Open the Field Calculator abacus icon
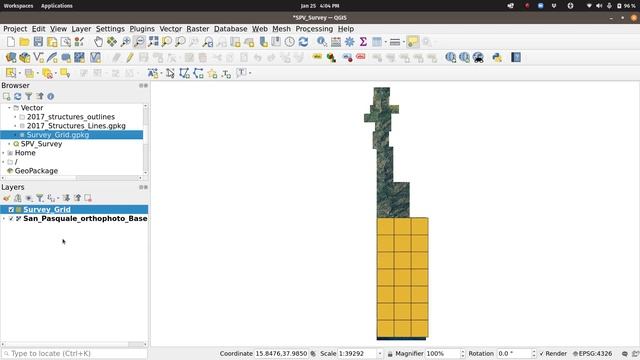Image resolution: width=640 pixels, height=360 pixels. tap(336, 42)
